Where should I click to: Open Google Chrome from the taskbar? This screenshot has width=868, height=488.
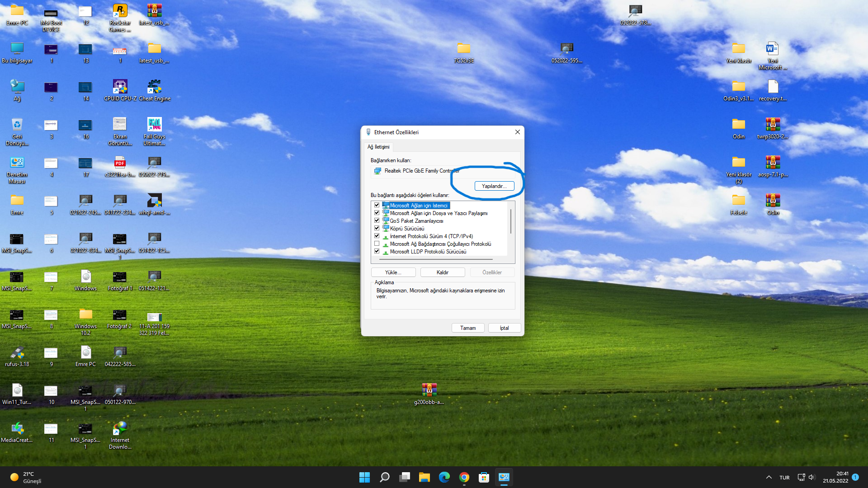click(x=464, y=477)
